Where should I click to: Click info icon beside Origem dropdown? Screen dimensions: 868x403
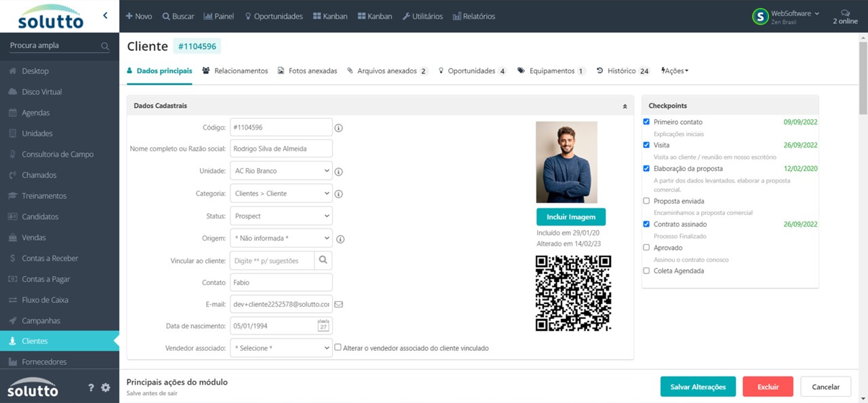(x=340, y=239)
